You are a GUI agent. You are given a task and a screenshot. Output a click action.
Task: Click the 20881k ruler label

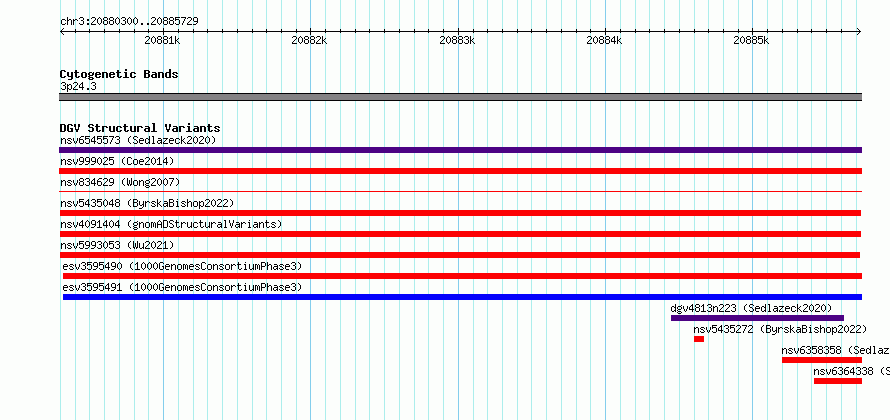[x=162, y=40]
